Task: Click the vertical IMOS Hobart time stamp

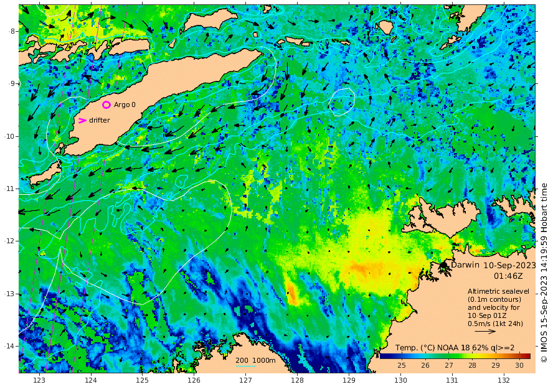Action: 544,273
